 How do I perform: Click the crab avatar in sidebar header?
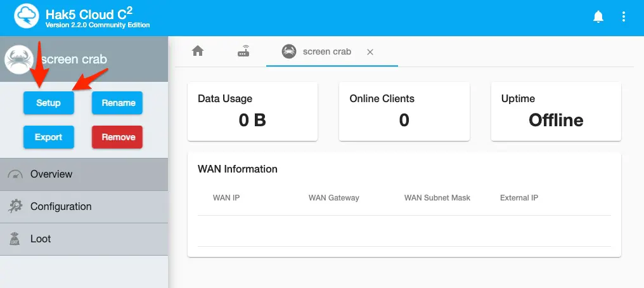(18, 60)
